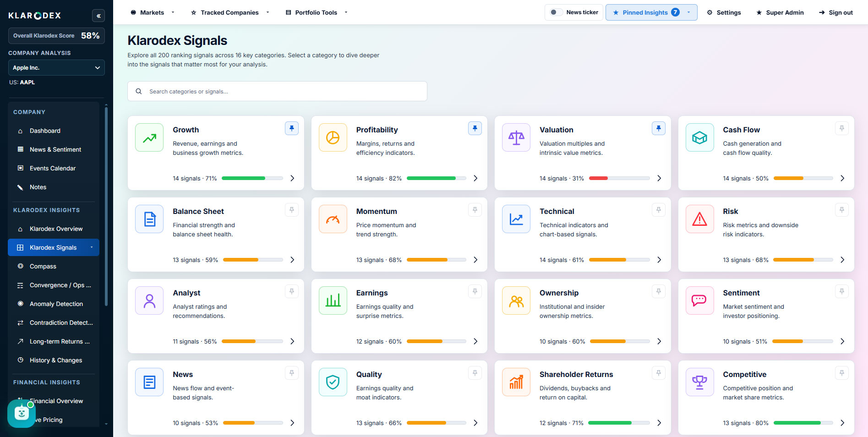Expand the Risk card chevron

point(842,260)
